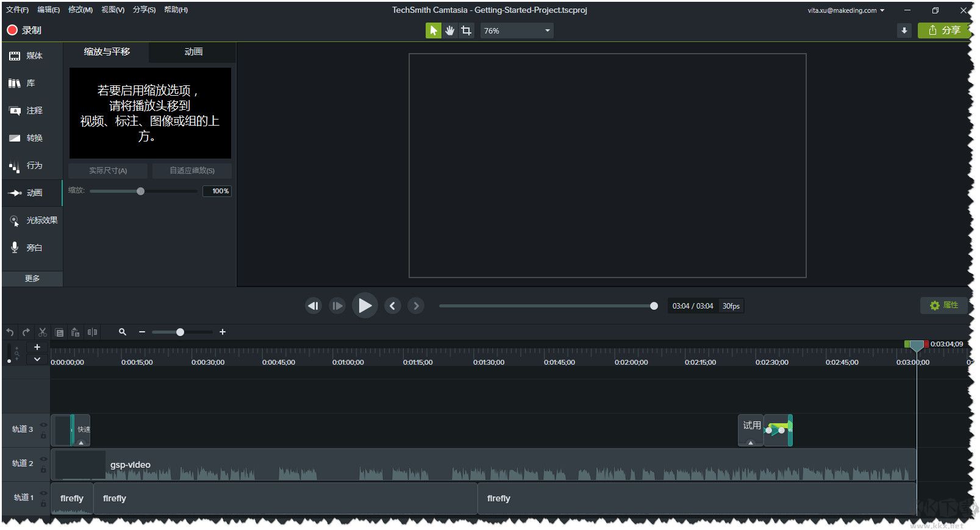Open the 修改(M) menu
The height and width of the screenshot is (530, 980).
[80, 10]
